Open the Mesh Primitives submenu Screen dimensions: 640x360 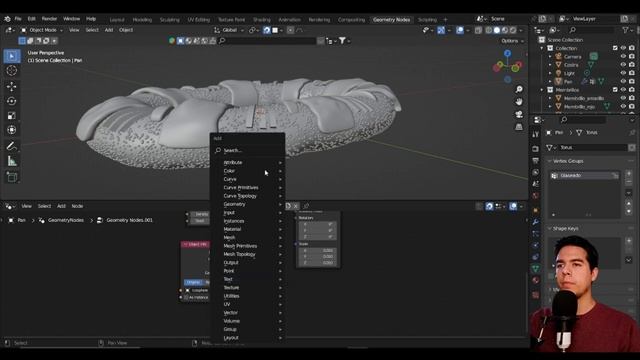(x=248, y=246)
